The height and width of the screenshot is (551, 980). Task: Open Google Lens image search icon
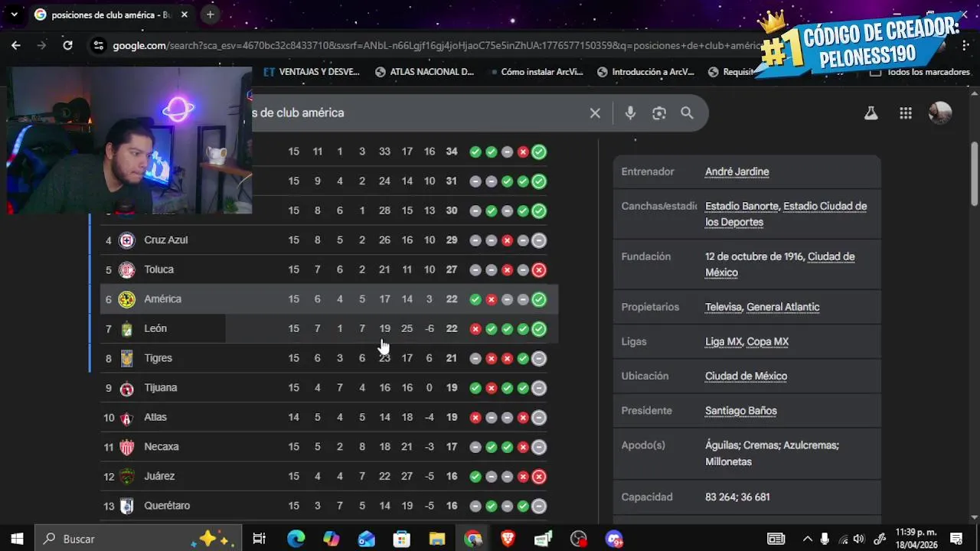click(x=659, y=113)
